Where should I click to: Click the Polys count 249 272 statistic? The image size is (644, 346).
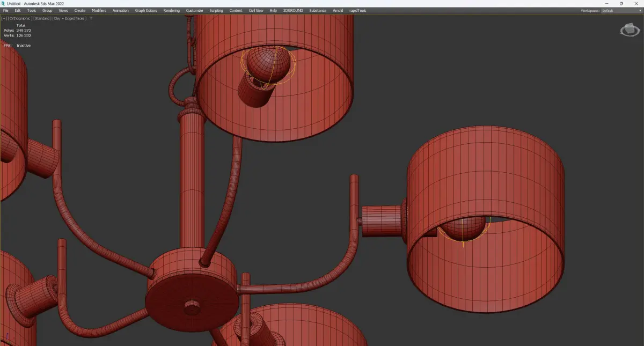(17, 31)
